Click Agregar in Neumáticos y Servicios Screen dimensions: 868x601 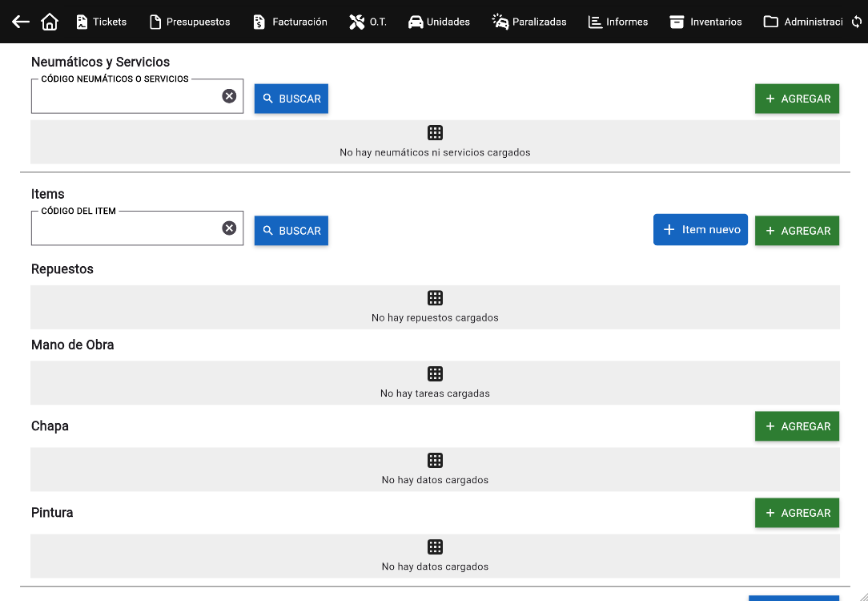click(x=798, y=99)
